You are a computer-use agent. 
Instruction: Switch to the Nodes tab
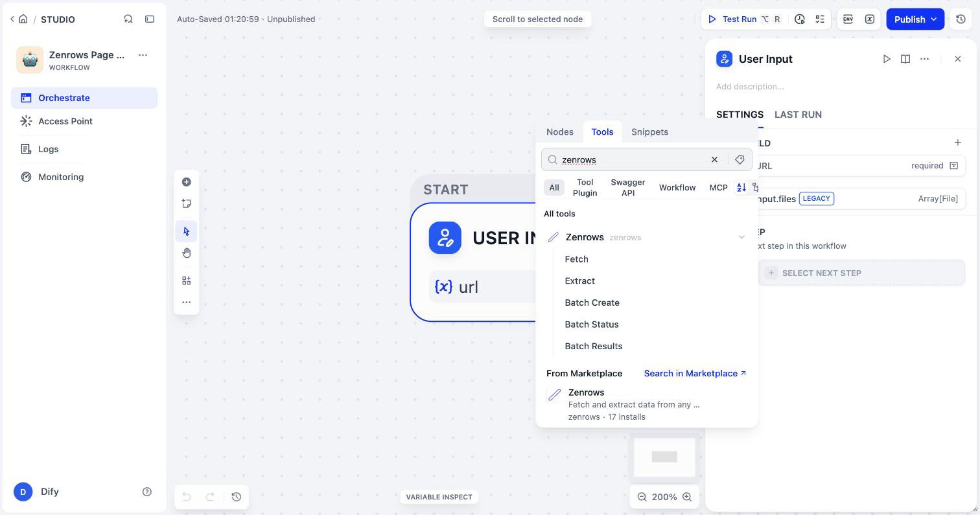pos(560,132)
